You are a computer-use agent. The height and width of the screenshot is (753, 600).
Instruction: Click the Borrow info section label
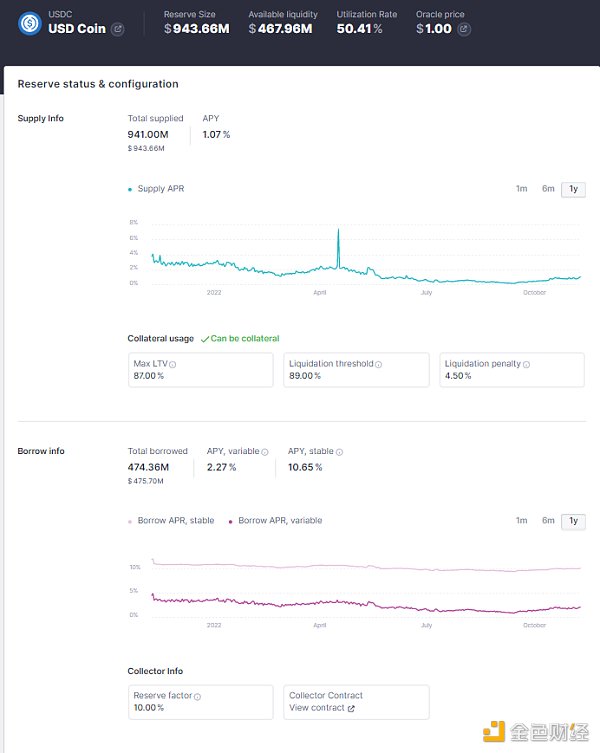[x=41, y=451]
